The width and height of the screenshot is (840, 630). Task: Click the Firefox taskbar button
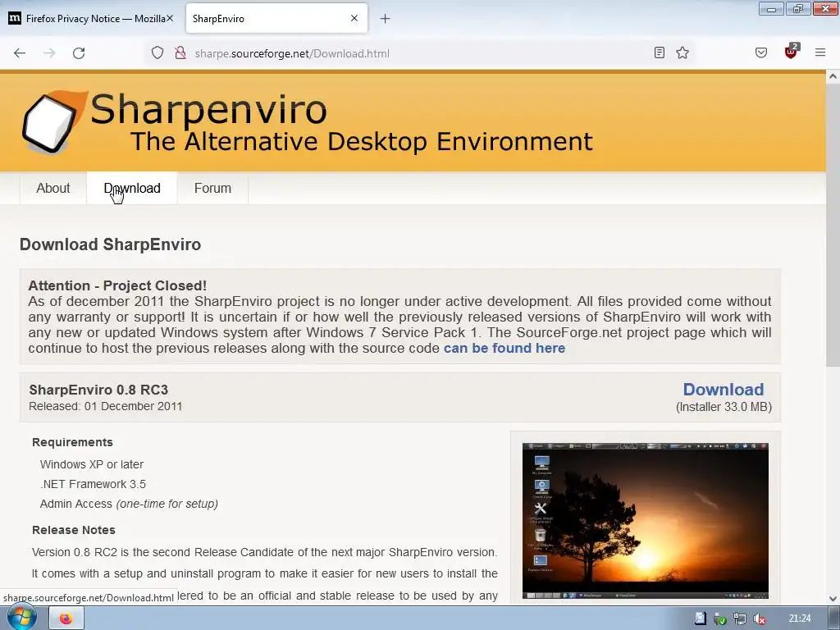coord(66,619)
